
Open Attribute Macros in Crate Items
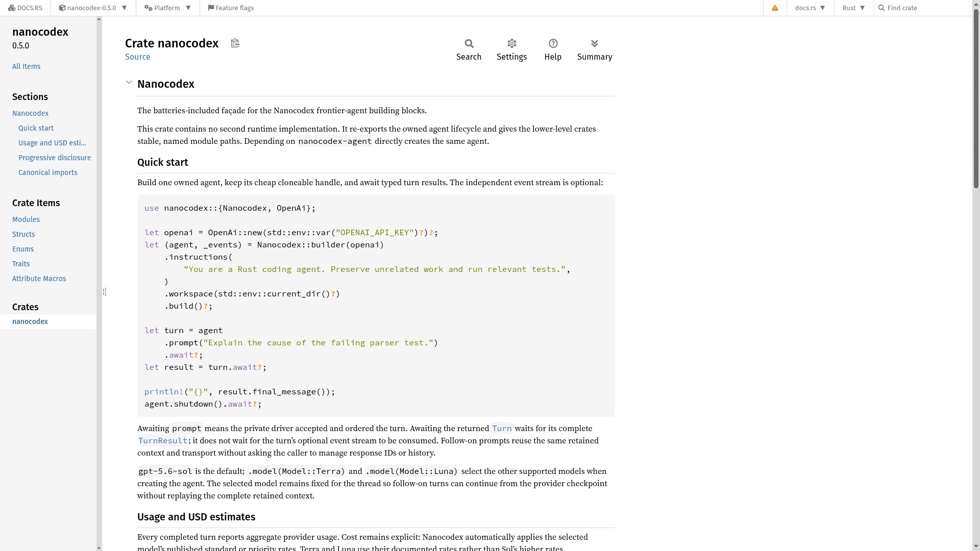(39, 279)
